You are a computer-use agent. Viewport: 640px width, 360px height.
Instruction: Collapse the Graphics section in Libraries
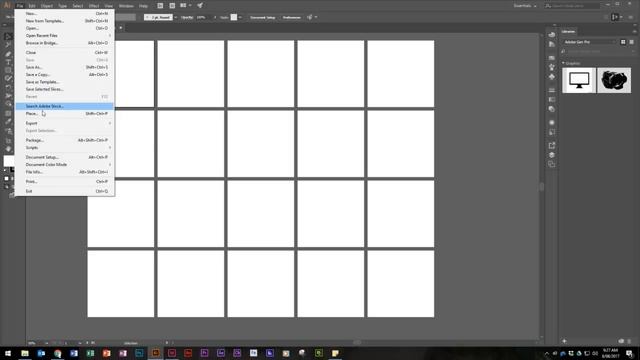pyautogui.click(x=563, y=63)
